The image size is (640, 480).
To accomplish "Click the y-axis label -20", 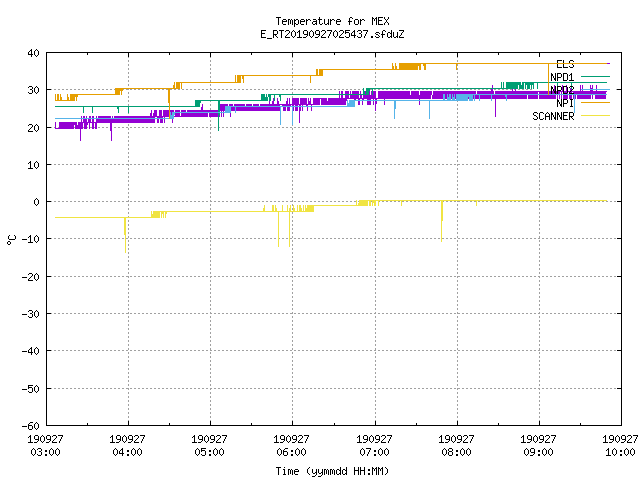I will tap(31, 277).
